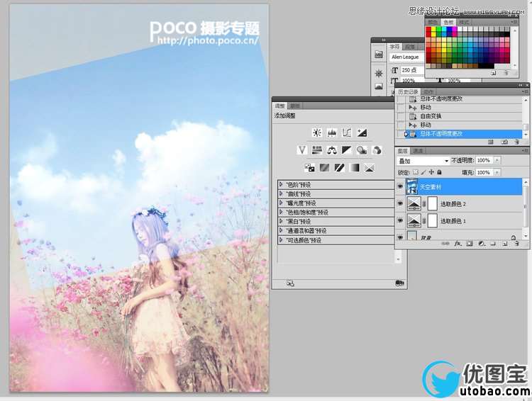Switch to the 动作 tab
This screenshot has height=401, width=532.
(x=428, y=92)
